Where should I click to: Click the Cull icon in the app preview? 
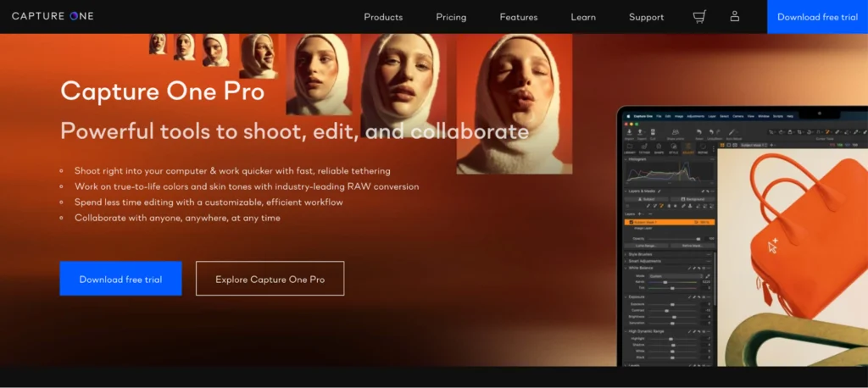click(x=653, y=131)
